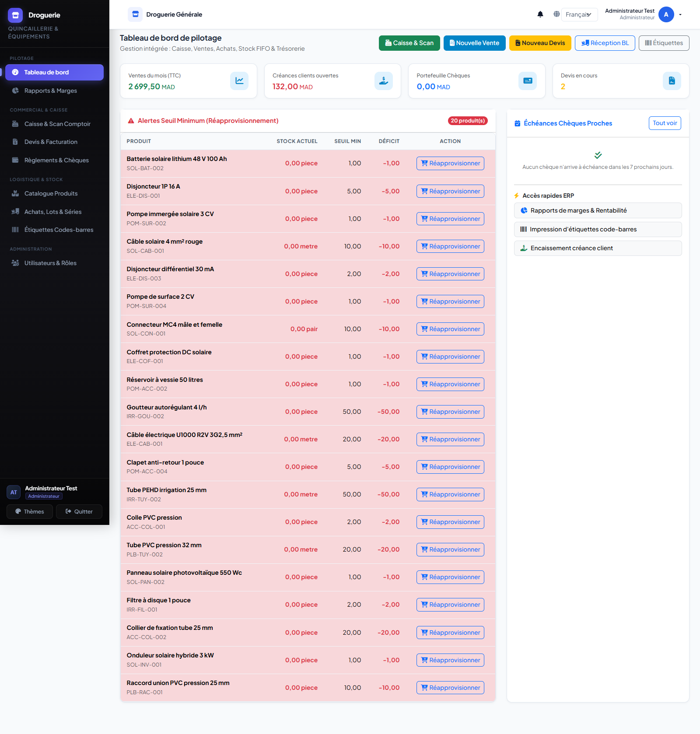Click the Nouvelle Vente button
The image size is (700, 734).
(x=475, y=43)
